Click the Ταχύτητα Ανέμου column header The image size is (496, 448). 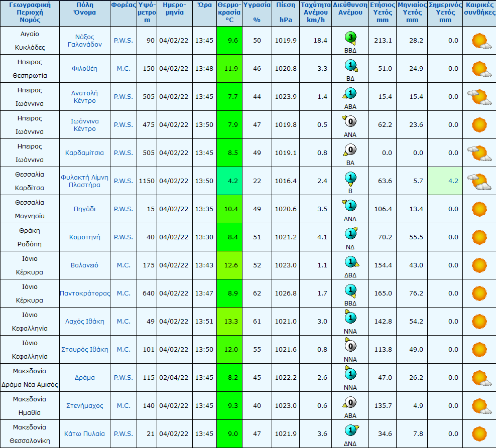coord(316,13)
